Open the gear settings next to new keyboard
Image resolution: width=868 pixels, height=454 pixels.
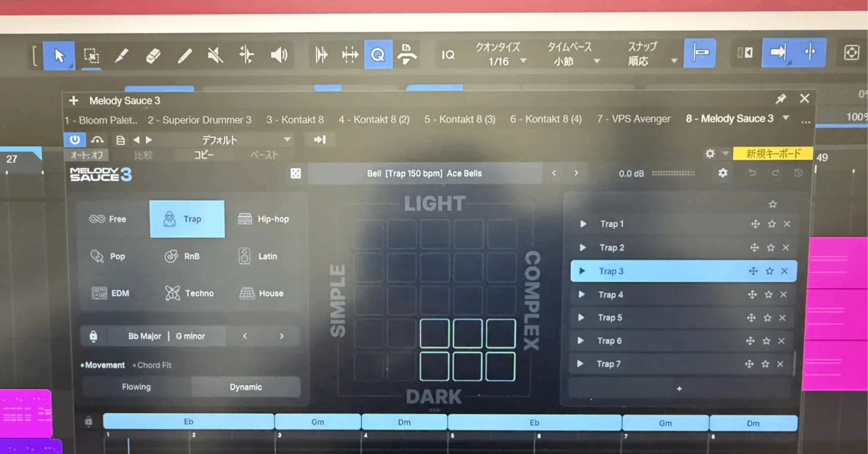710,154
